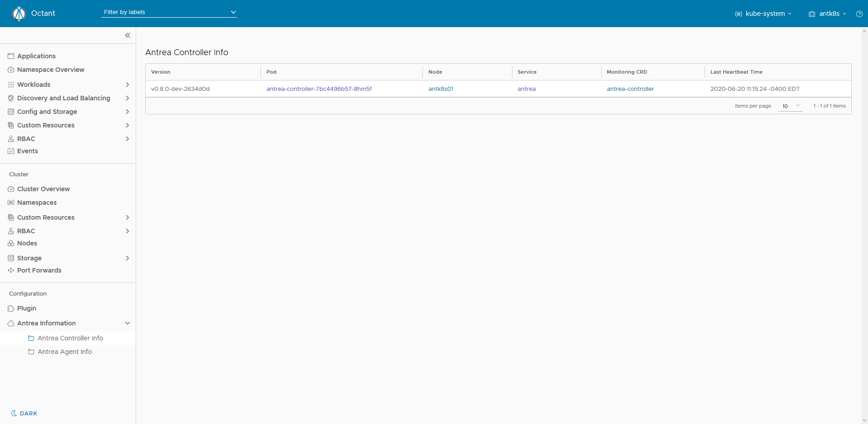Image resolution: width=868 pixels, height=424 pixels.
Task: Toggle the DARK theme switch
Action: 24,413
